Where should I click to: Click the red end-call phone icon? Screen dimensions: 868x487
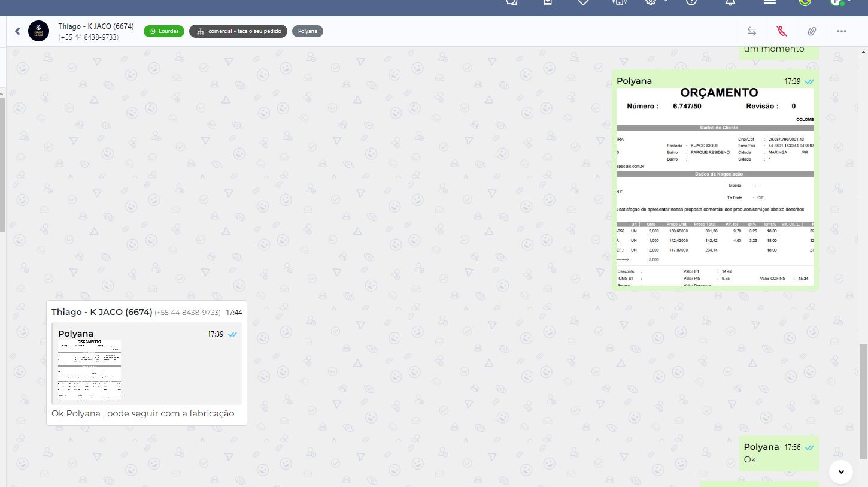click(781, 31)
